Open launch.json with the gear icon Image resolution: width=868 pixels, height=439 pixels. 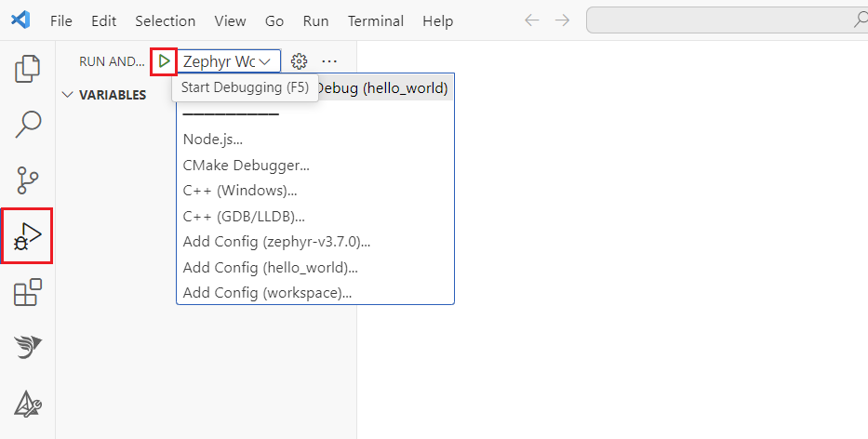click(x=299, y=61)
